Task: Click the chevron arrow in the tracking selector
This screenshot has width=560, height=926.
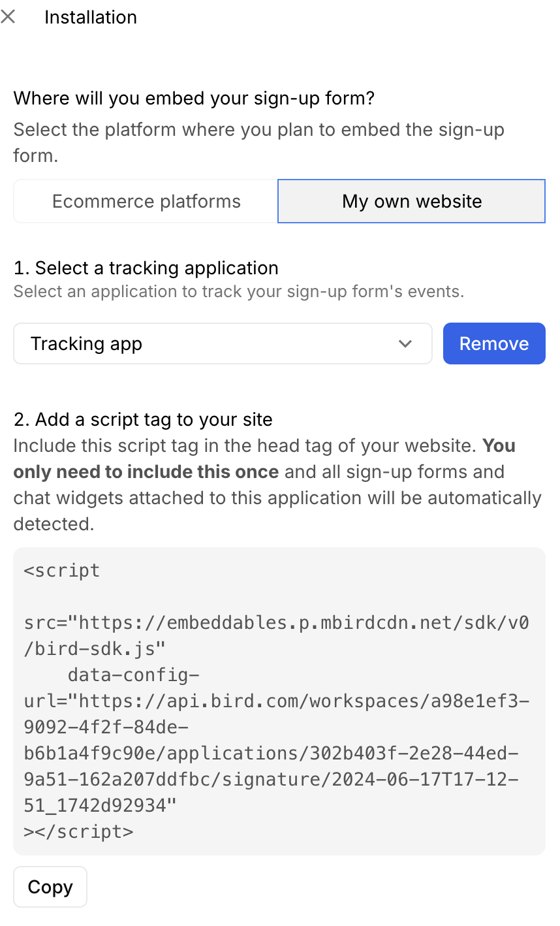Action: (405, 343)
